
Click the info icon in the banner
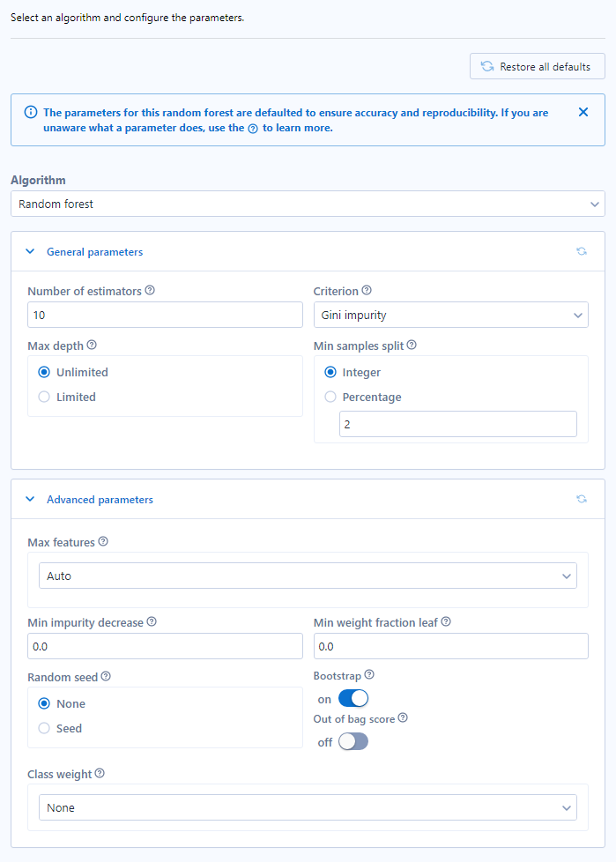31,112
